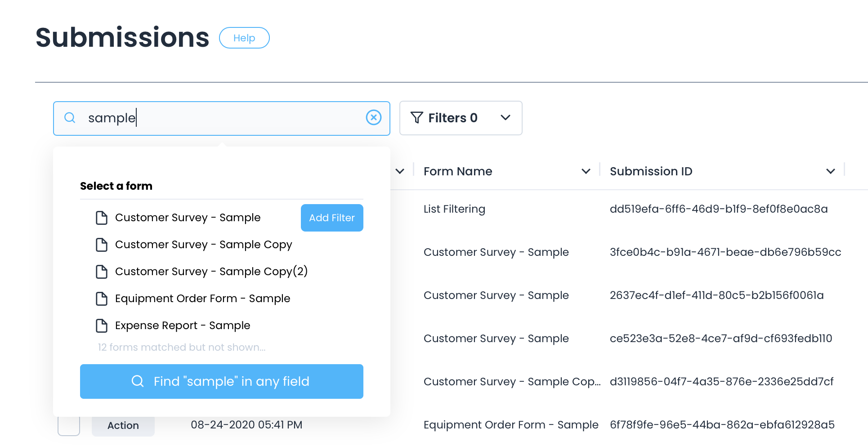Screen dimensions: 868x446
Task: Click document icon for Customer Survey - Sample Copy(2)
Action: (x=102, y=272)
